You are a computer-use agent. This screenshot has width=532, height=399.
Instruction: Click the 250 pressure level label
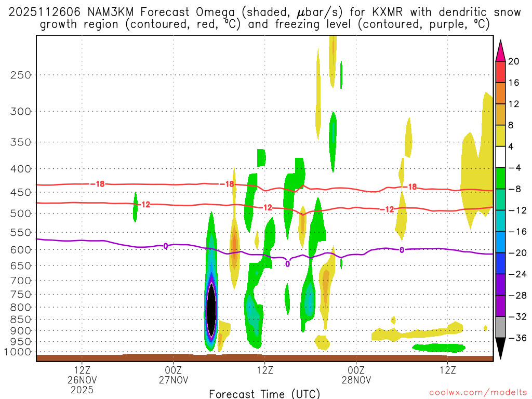tap(21, 75)
